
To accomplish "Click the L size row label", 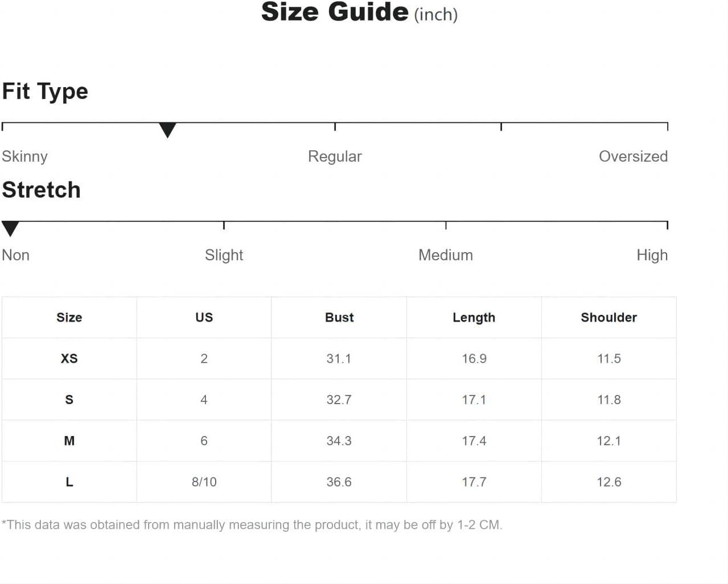I will click(69, 482).
